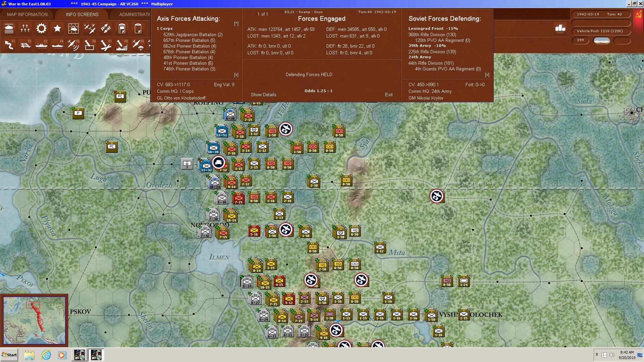Open game preferences with the gear icon

(41, 28)
